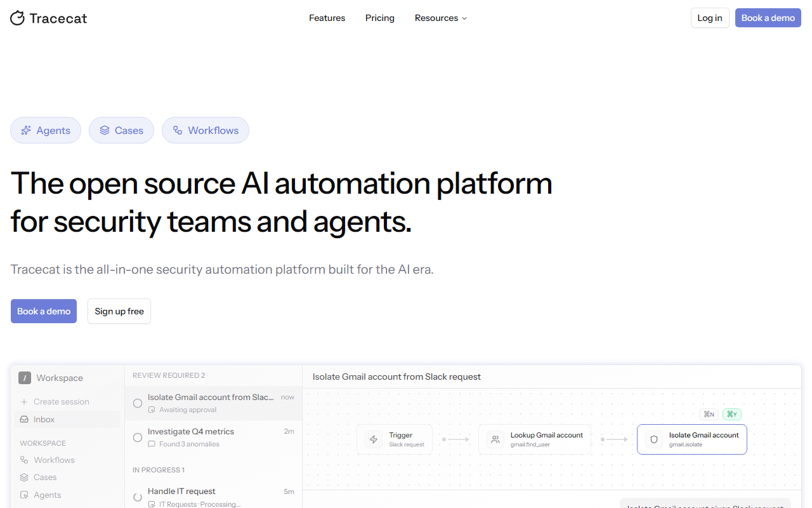Open the Features menu item
This screenshot has height=508, width=812.
click(327, 18)
